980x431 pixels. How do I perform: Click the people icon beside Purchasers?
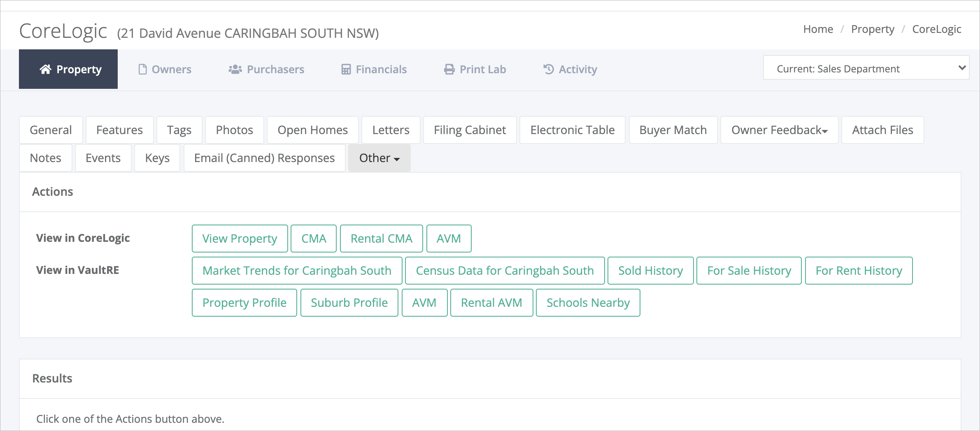(235, 69)
